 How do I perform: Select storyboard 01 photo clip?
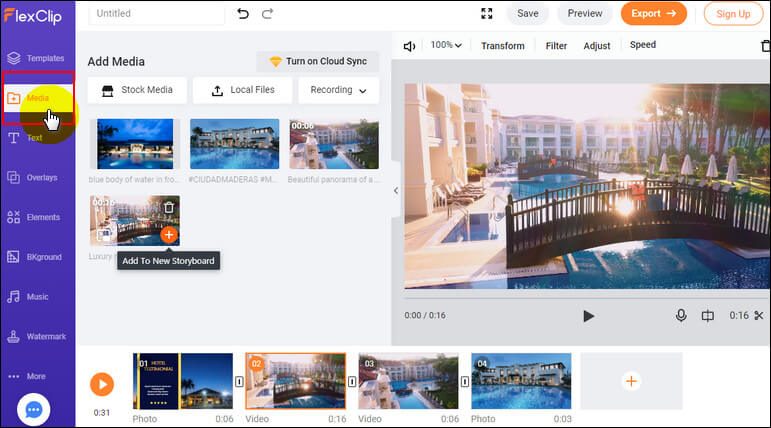coord(182,381)
